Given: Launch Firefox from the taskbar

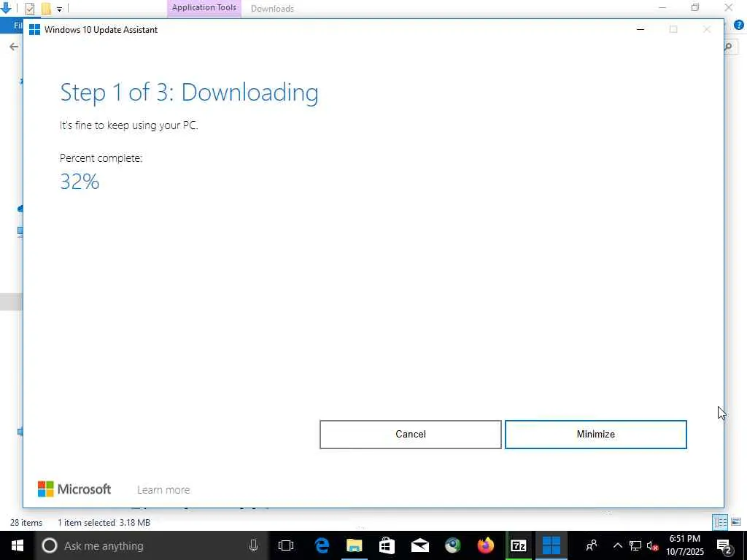Looking at the screenshot, I should (x=485, y=545).
